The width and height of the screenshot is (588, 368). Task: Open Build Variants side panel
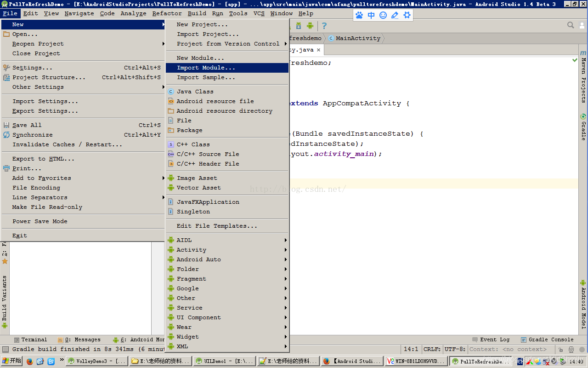(5, 301)
